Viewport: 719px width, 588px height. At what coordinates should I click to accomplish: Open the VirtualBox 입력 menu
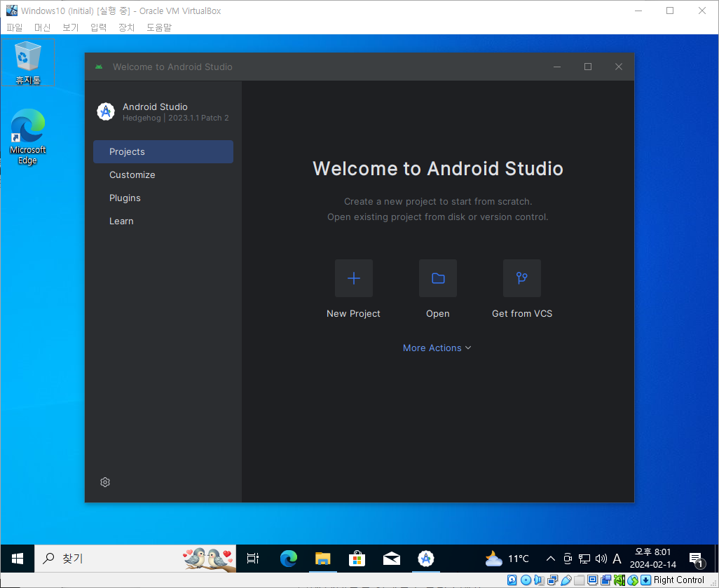99,27
